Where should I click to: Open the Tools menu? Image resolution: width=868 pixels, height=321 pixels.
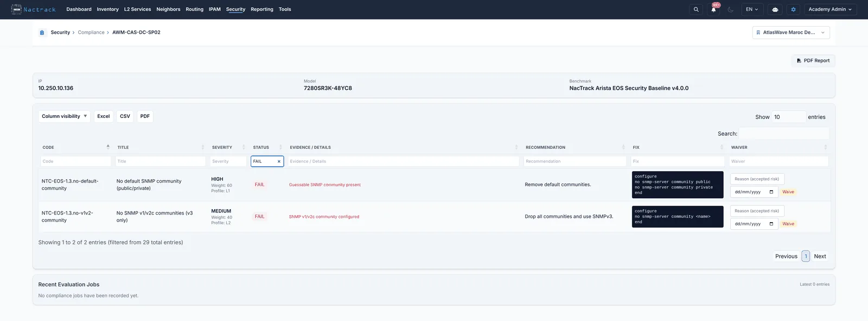pos(285,9)
